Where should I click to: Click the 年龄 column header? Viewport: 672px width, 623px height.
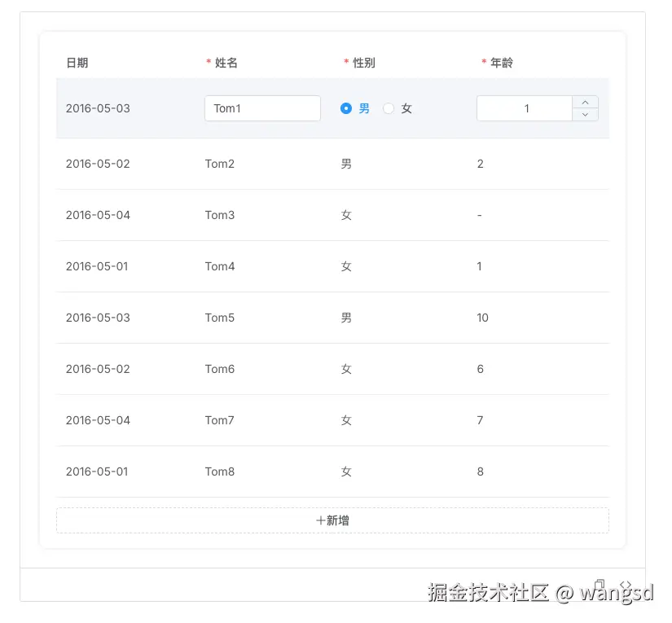[502, 63]
